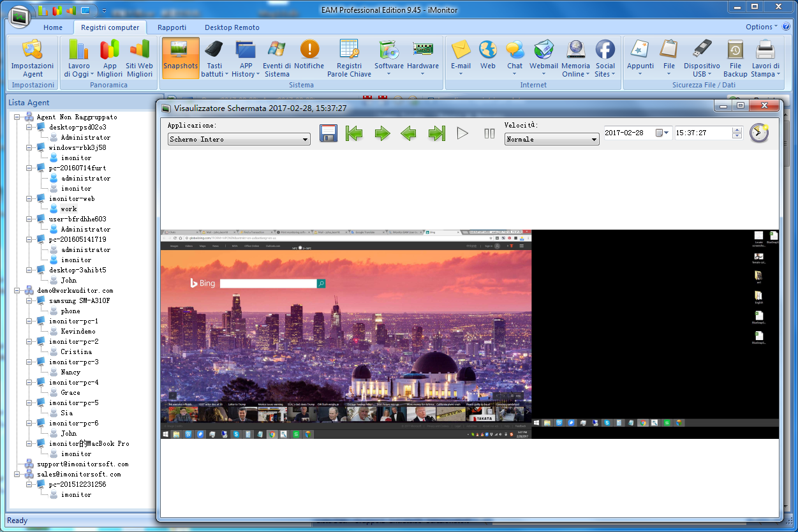
Task: Click the Snapshots ribbon icon
Action: tap(180, 58)
